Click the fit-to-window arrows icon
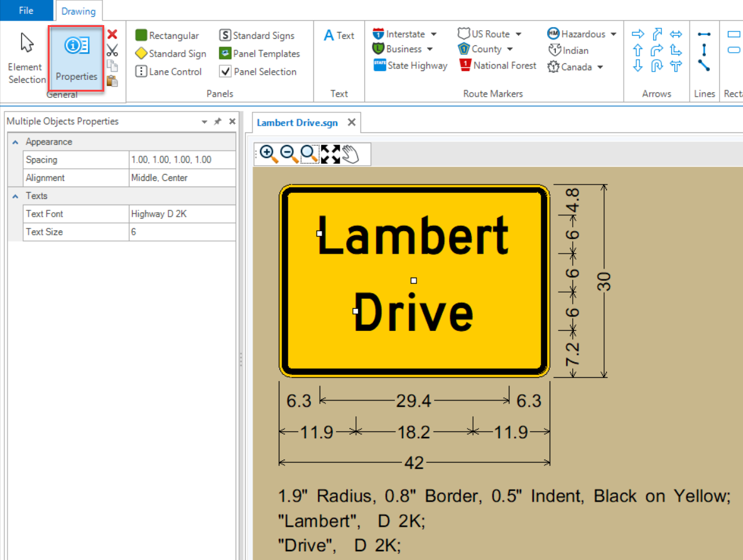This screenshot has height=560, width=743. click(x=330, y=154)
